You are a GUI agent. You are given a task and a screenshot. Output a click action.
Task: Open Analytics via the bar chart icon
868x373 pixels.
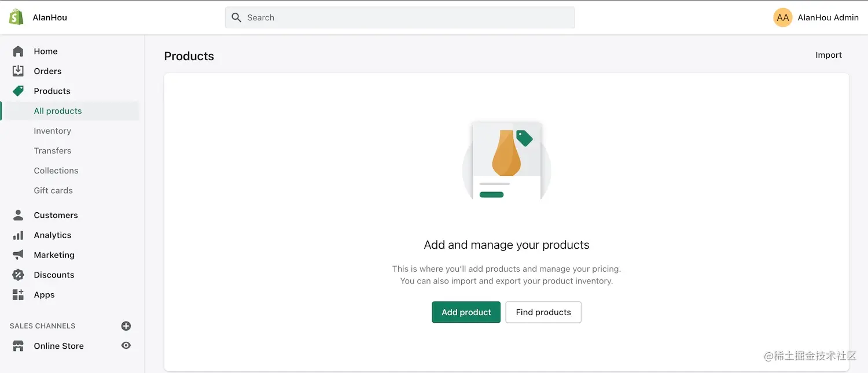[19, 235]
